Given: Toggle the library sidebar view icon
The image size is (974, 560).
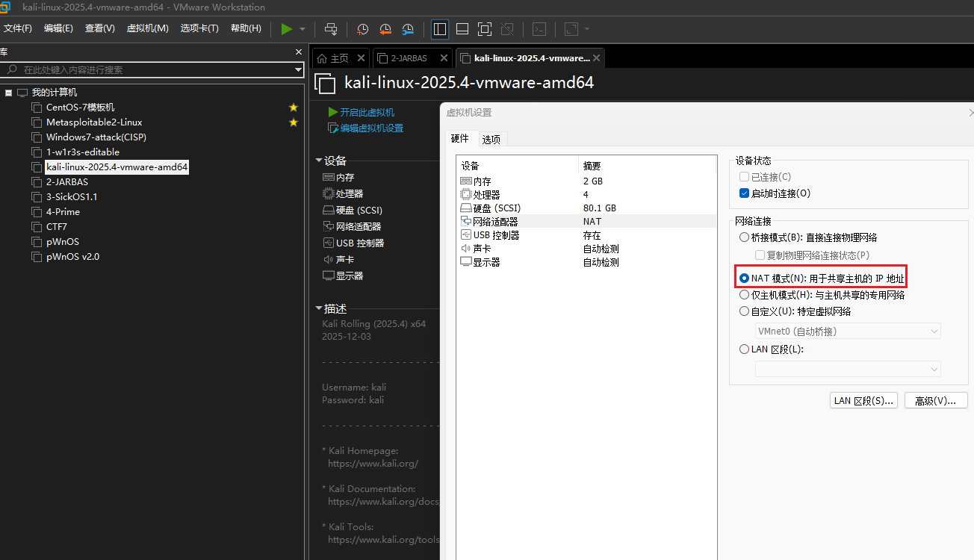Looking at the screenshot, I should (x=440, y=29).
